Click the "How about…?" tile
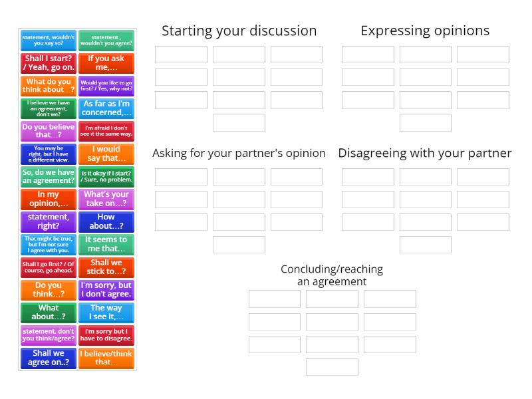The height and width of the screenshot is (399, 532). [x=106, y=222]
